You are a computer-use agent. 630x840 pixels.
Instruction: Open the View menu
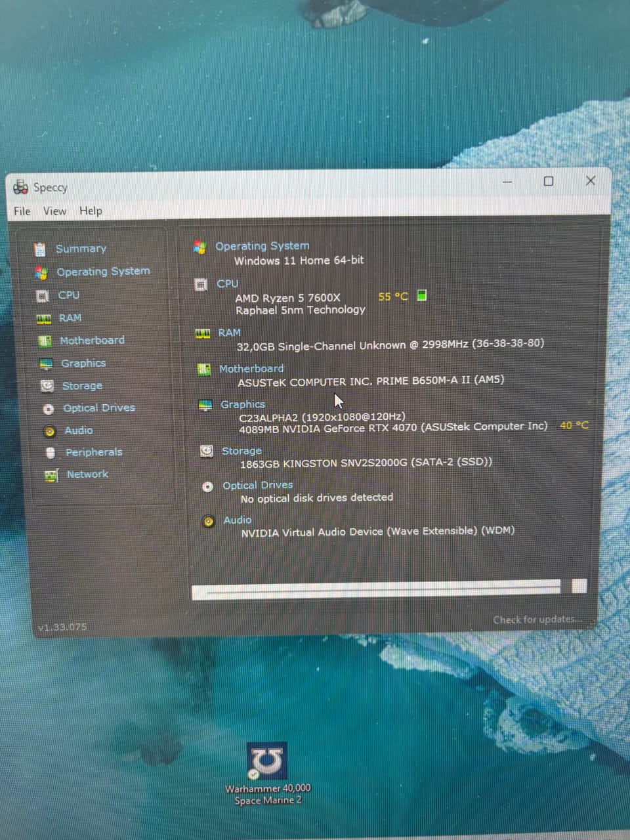click(x=54, y=211)
